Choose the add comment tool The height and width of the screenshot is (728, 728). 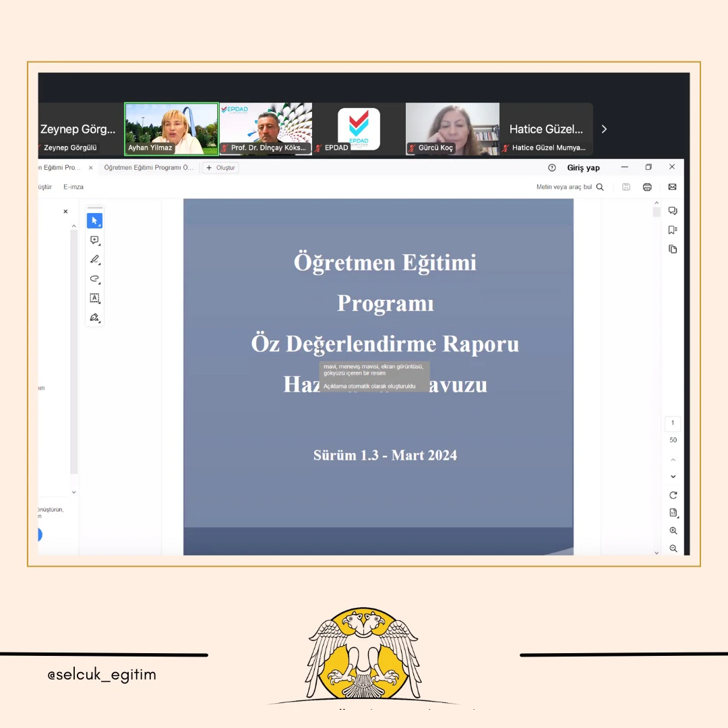coord(94,240)
